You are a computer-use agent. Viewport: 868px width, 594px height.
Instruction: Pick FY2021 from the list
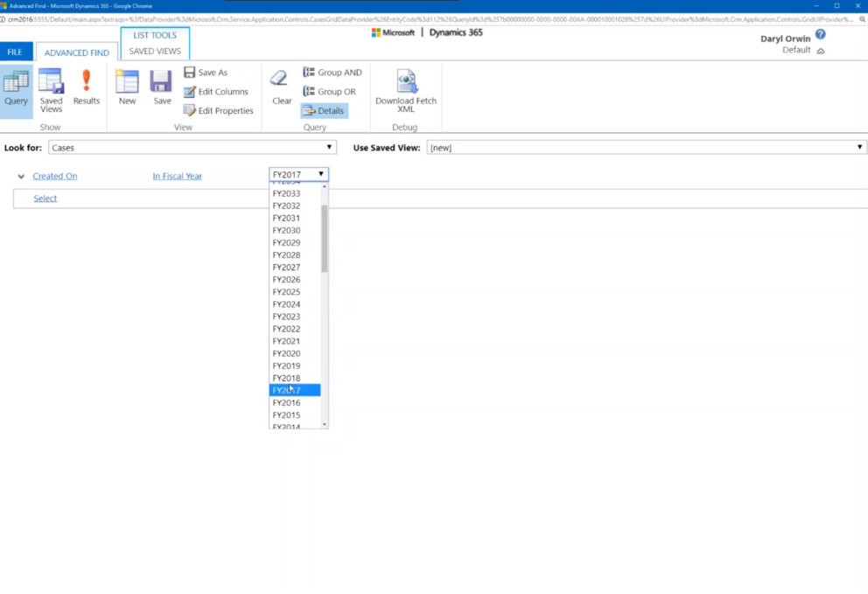[295, 341]
